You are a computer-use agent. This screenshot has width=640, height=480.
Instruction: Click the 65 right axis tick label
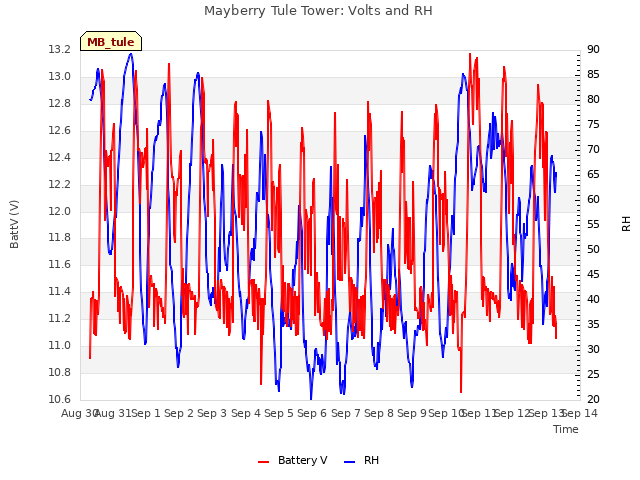[x=593, y=175]
